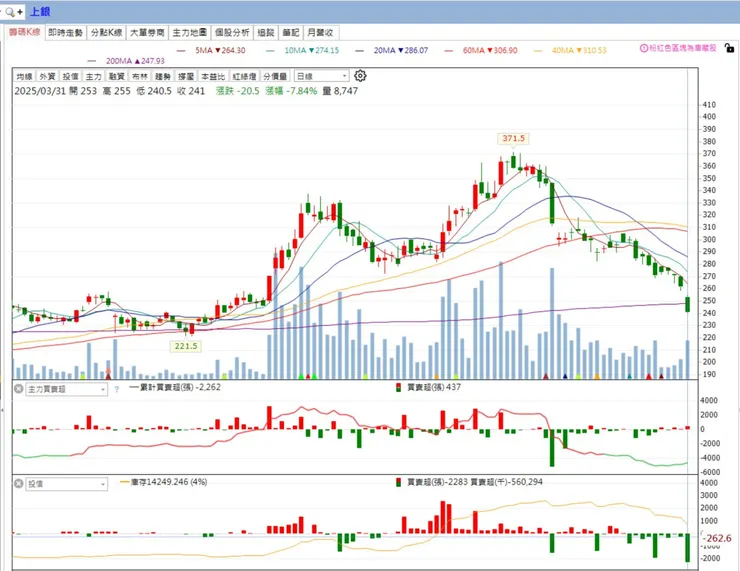Open chart settings gear icon

tap(360, 76)
